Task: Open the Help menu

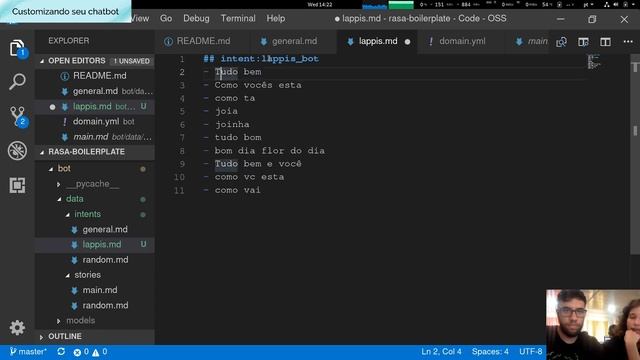Action: (x=276, y=18)
